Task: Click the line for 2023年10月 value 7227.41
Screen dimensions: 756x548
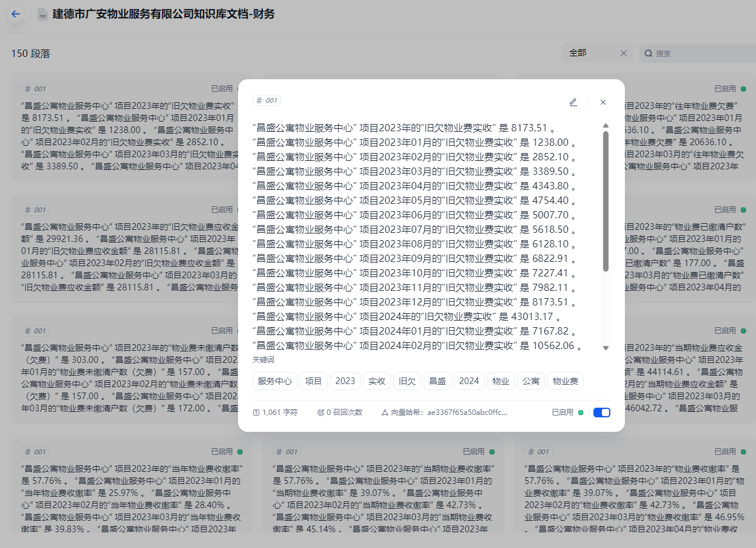Action: pos(414,273)
